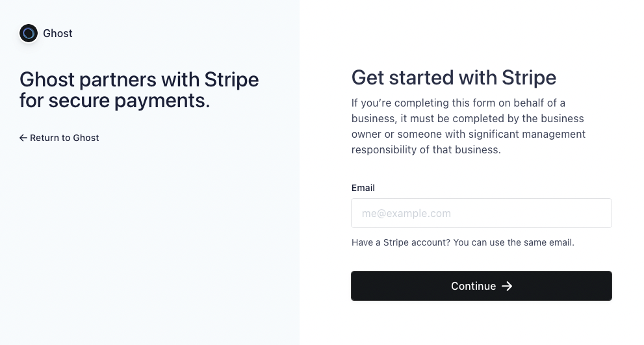Click the left arrow beside Return to Ghost
Viewport: 644px width, 345px height.
23,138
